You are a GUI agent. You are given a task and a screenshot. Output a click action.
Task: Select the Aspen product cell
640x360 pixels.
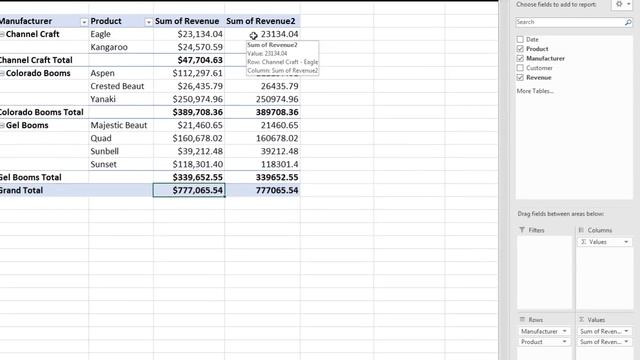121,73
